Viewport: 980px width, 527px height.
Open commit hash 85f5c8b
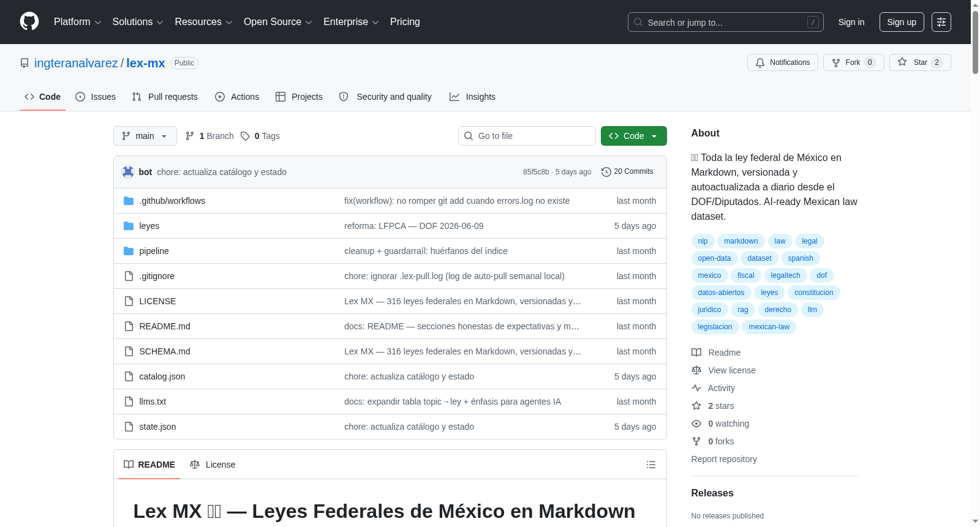pyautogui.click(x=536, y=172)
